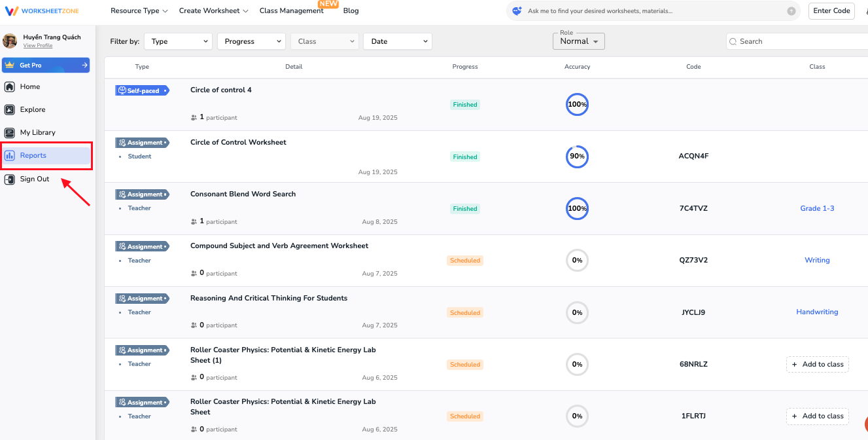This screenshot has width=868, height=440.
Task: Click the search magnifier icon
Action: [733, 41]
